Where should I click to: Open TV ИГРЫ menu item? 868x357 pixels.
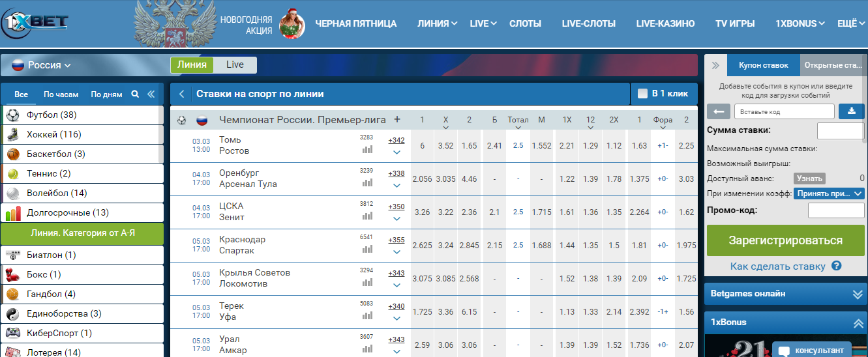735,23
